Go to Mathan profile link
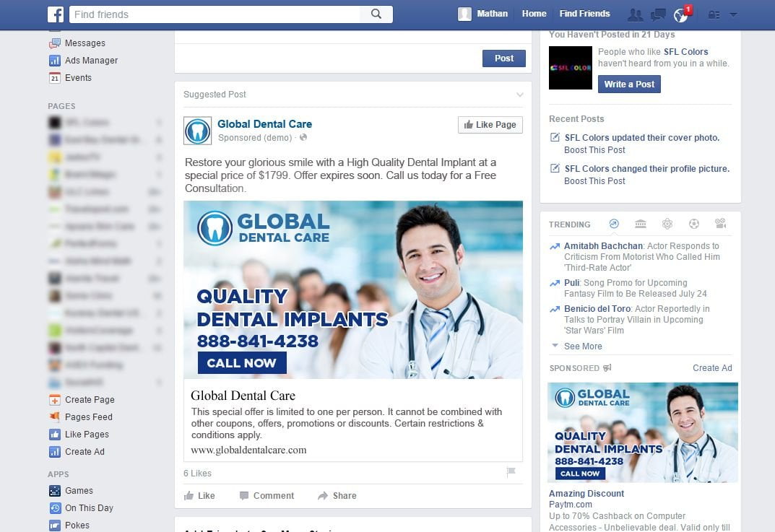 tap(492, 14)
